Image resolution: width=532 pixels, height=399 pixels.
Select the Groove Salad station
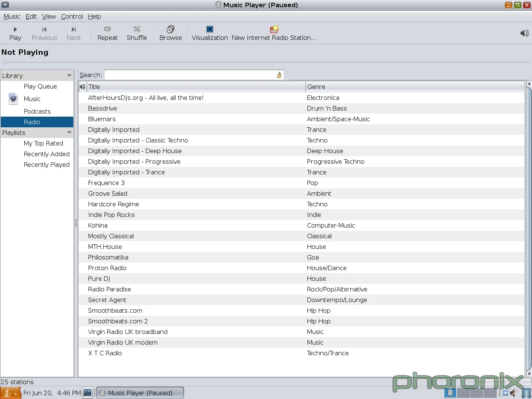(301, 193)
